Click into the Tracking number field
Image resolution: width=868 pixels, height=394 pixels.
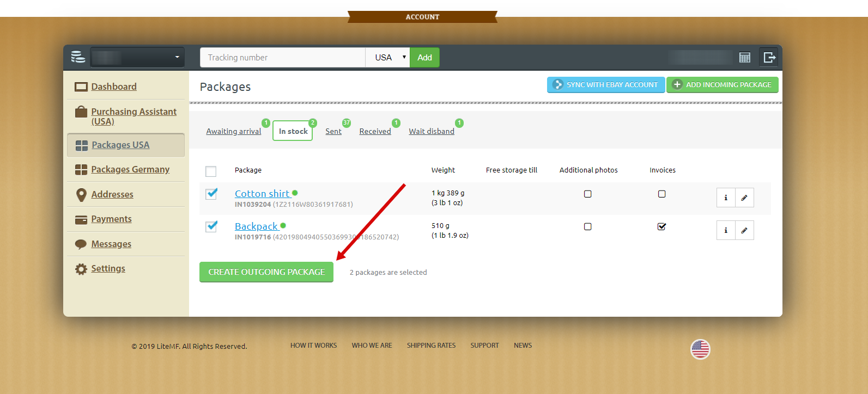pos(282,58)
